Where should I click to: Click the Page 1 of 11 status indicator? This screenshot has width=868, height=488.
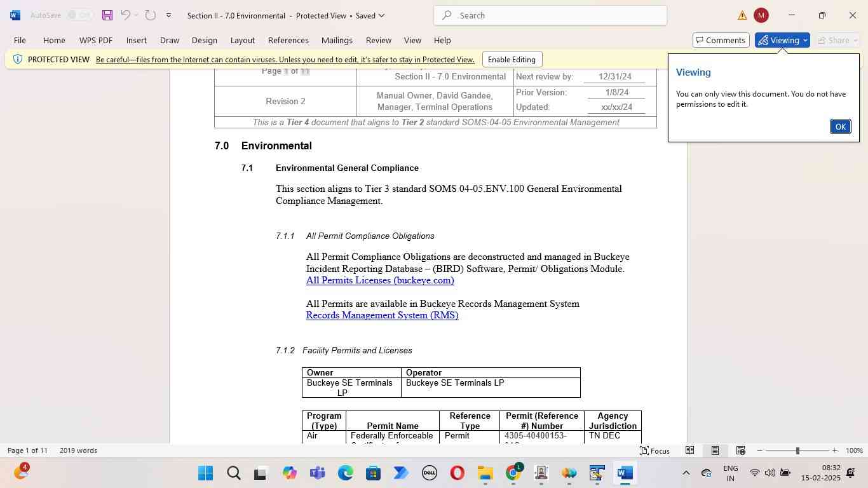(x=27, y=451)
